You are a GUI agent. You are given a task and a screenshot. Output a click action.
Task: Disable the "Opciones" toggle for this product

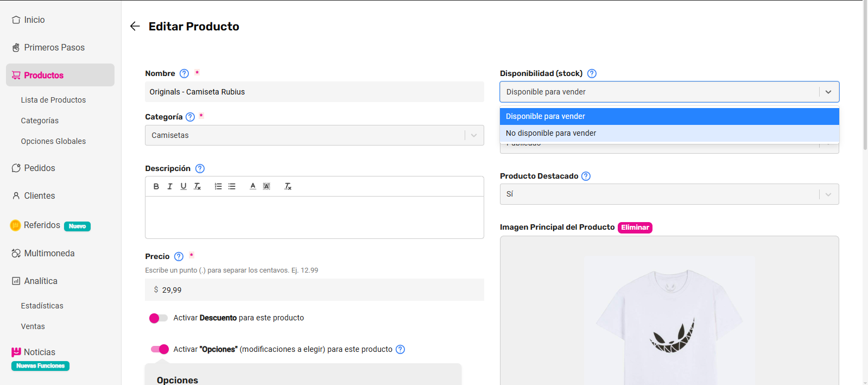160,349
